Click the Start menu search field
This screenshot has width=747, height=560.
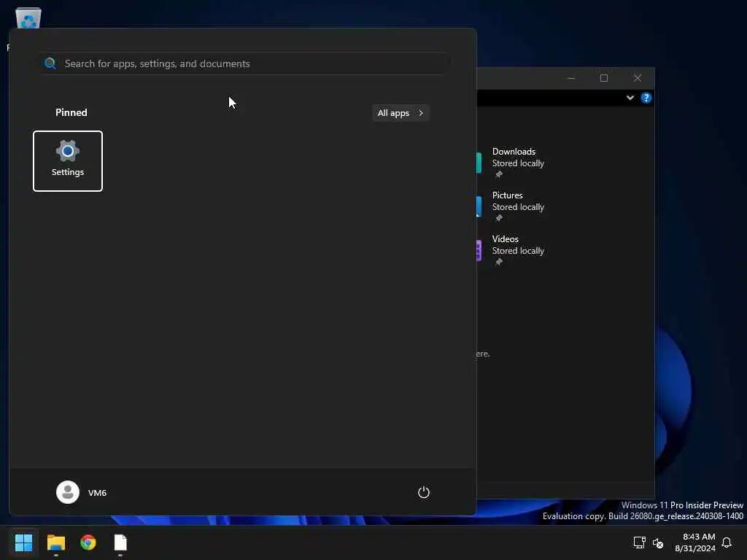point(245,63)
